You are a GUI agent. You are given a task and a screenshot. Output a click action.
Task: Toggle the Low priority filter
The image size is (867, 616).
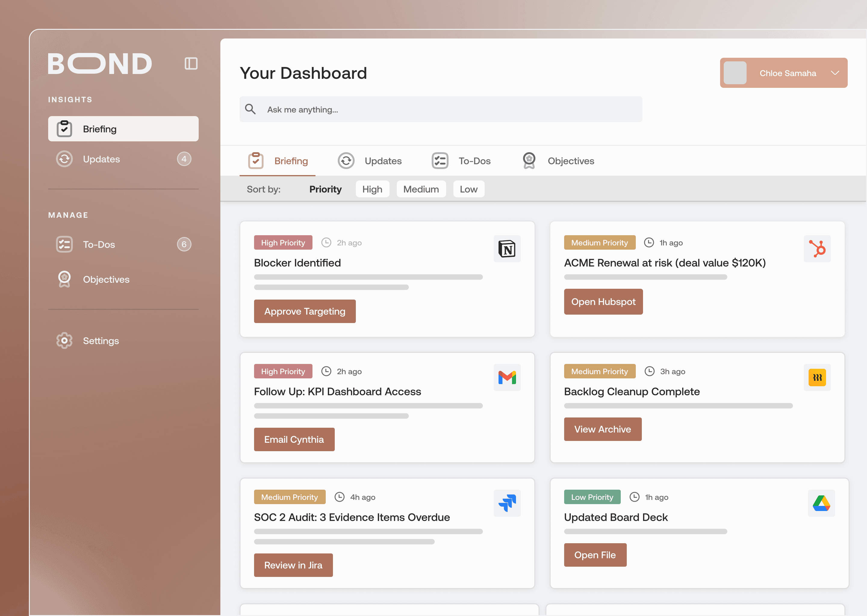point(468,189)
